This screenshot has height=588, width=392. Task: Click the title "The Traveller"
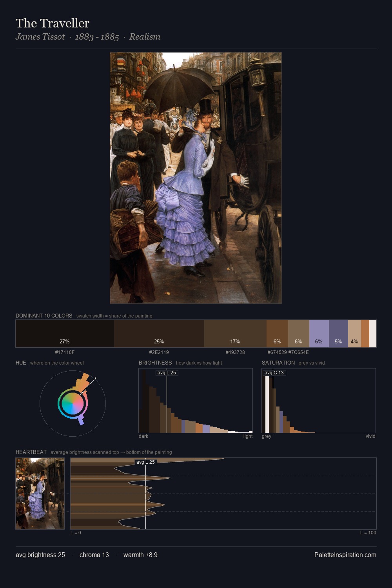pyautogui.click(x=53, y=23)
